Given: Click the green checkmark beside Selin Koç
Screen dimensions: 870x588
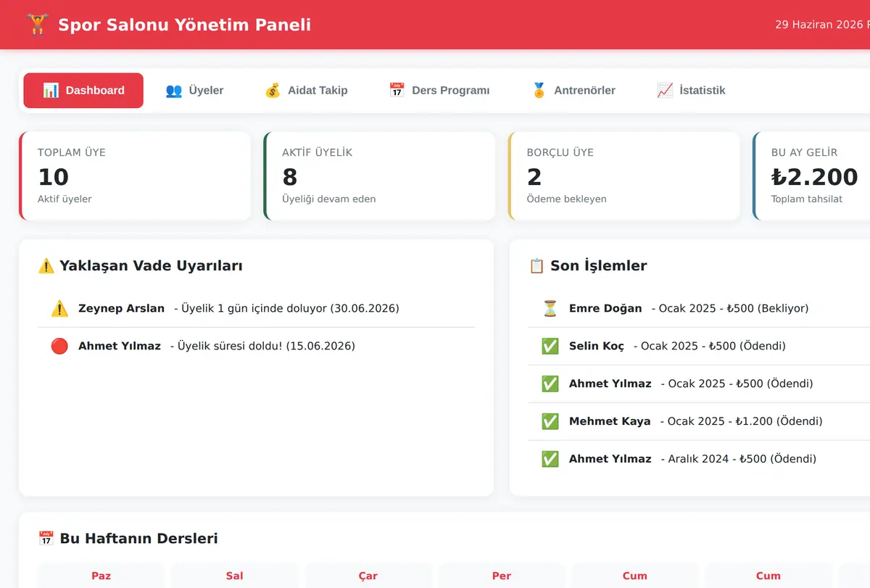Looking at the screenshot, I should click(x=550, y=347).
